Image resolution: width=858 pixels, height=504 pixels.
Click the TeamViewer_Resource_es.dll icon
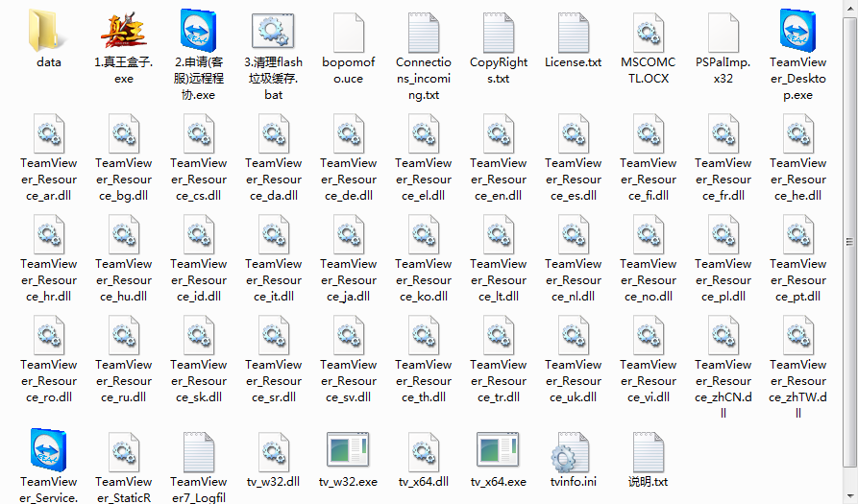574,133
